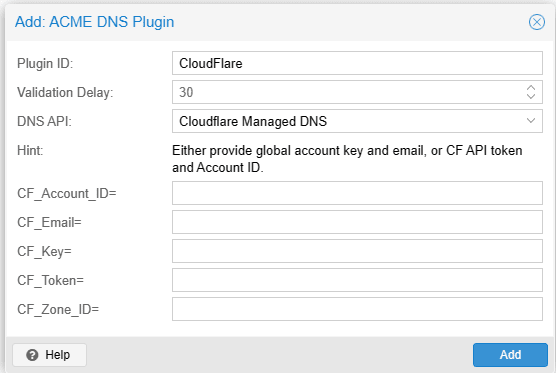The height and width of the screenshot is (373, 556).
Task: Click the CF_Token input field
Action: point(357,280)
